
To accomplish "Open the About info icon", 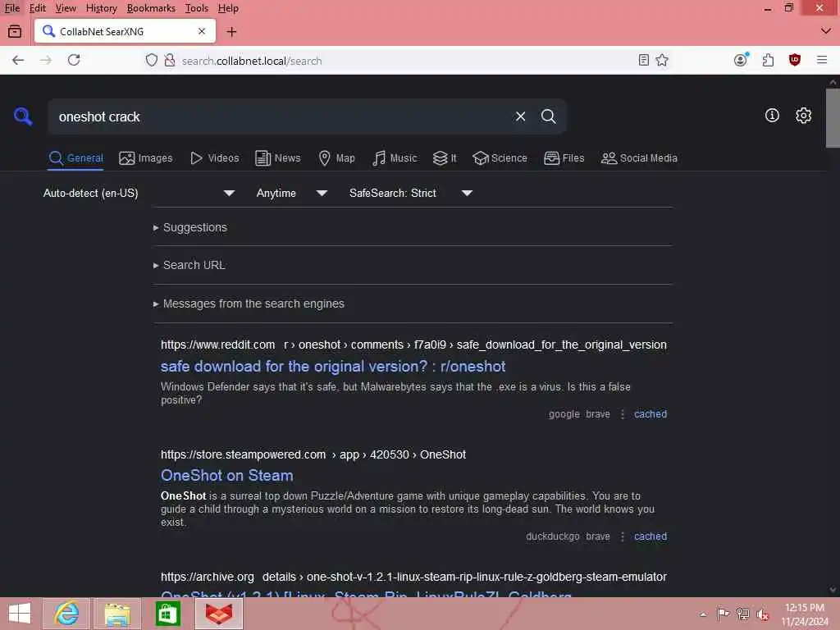I will [x=771, y=115].
